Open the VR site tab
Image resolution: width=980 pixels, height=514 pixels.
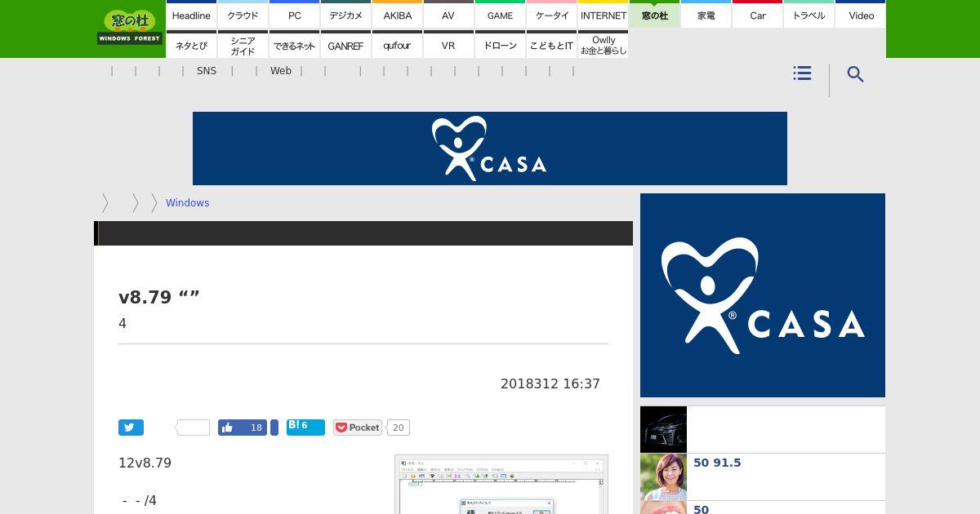(448, 44)
